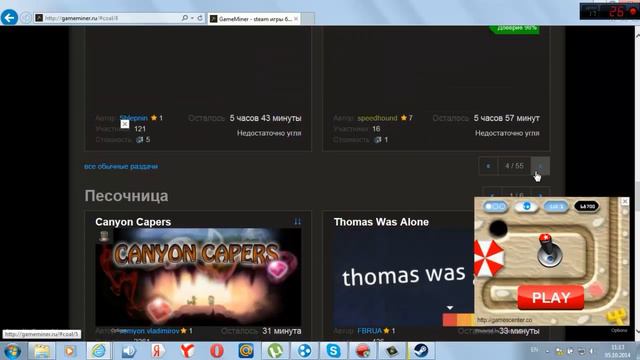
Task: Open author Shlepnin's profile link
Action: (x=133, y=118)
